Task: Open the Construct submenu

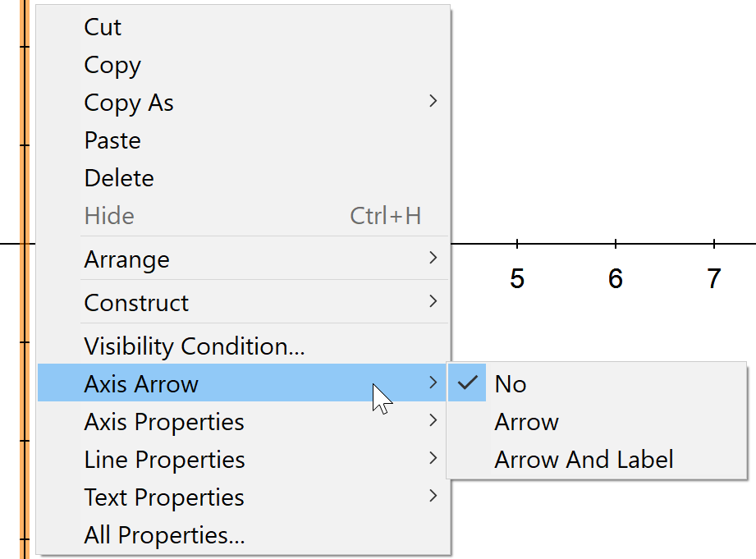Action: 136,303
